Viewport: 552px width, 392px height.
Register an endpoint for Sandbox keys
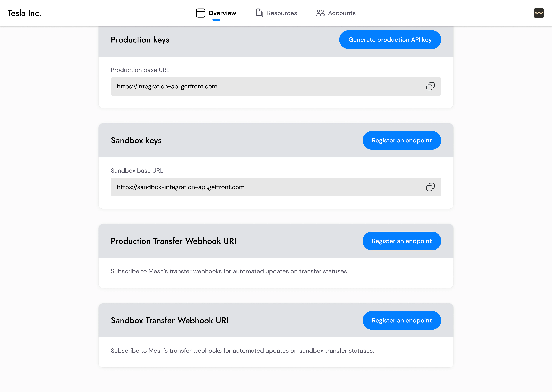[x=401, y=140]
